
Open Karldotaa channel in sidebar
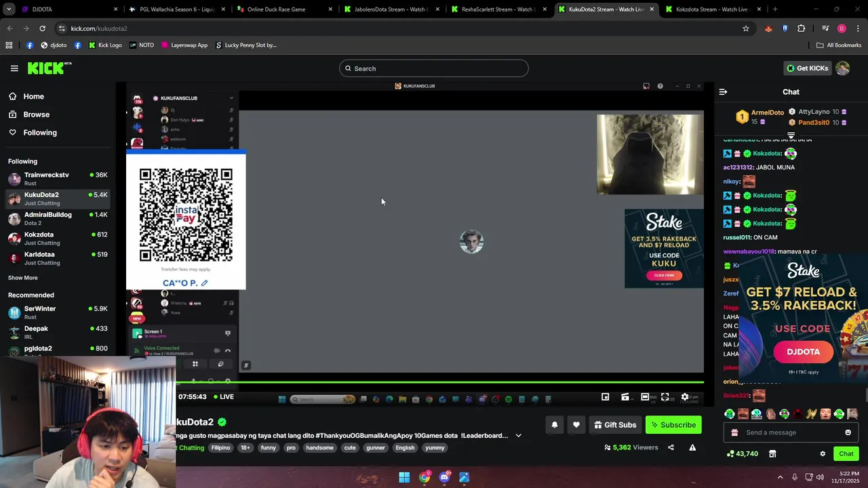(58, 258)
